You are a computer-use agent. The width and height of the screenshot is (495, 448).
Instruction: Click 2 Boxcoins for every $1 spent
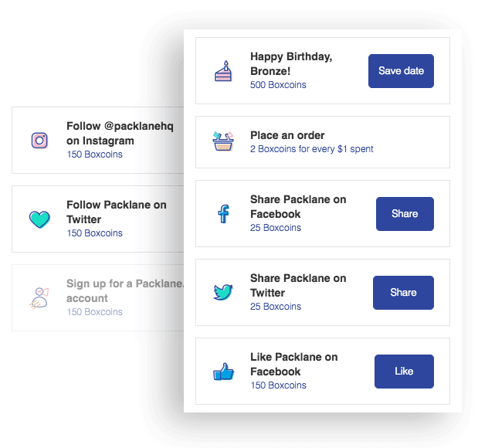(311, 149)
